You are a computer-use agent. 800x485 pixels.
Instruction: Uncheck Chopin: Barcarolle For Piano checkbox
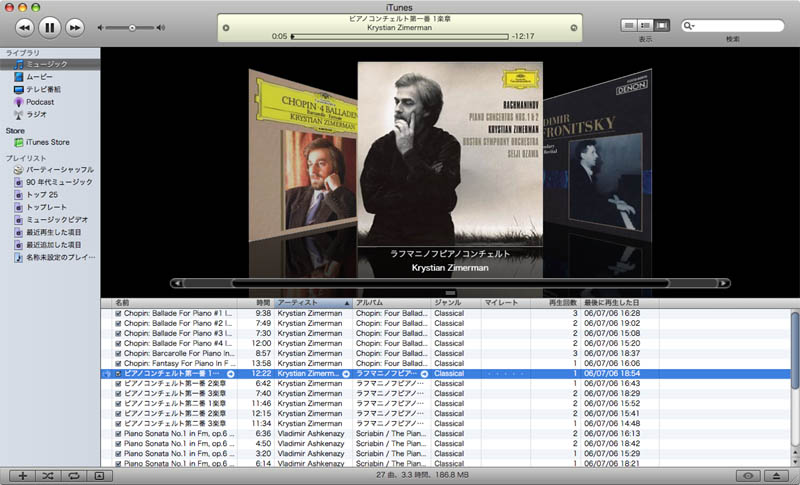coord(119,353)
